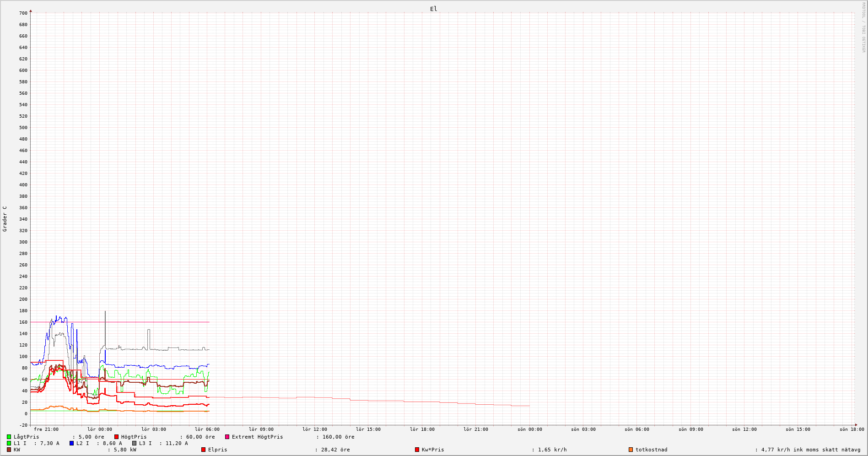Click the orange totkostnad legend swatch
This screenshot has width=868, height=456.
[631, 450]
